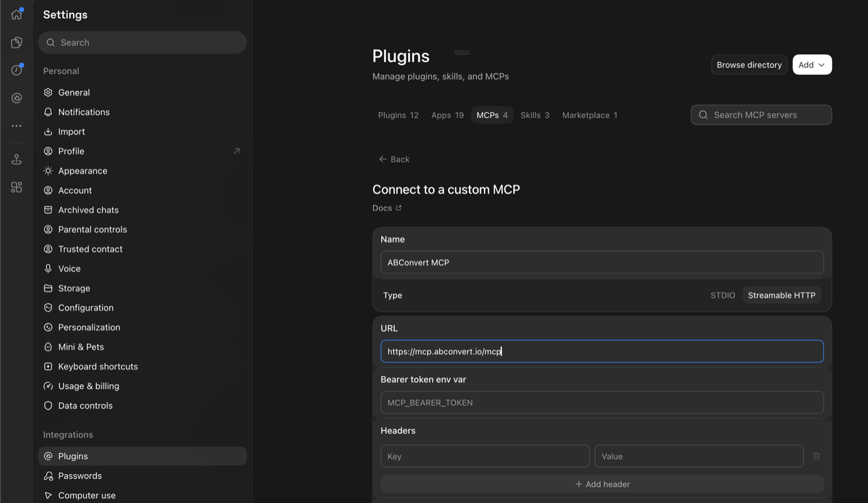
Task: Open the Docs link
Action: click(387, 207)
